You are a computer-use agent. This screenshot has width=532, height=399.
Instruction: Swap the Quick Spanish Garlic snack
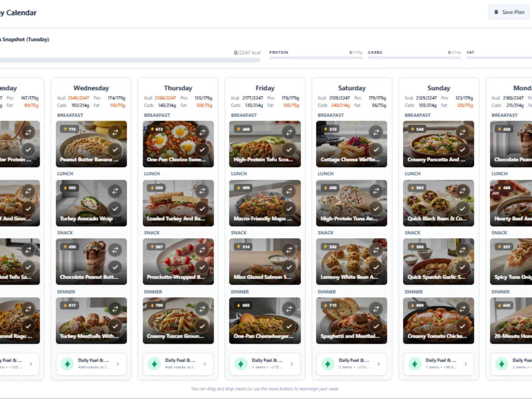pos(462,250)
